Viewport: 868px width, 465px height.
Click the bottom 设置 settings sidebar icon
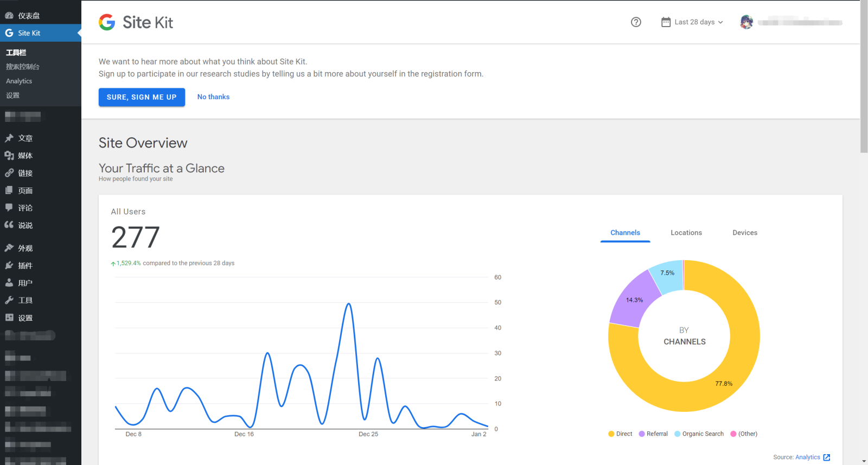coord(9,318)
